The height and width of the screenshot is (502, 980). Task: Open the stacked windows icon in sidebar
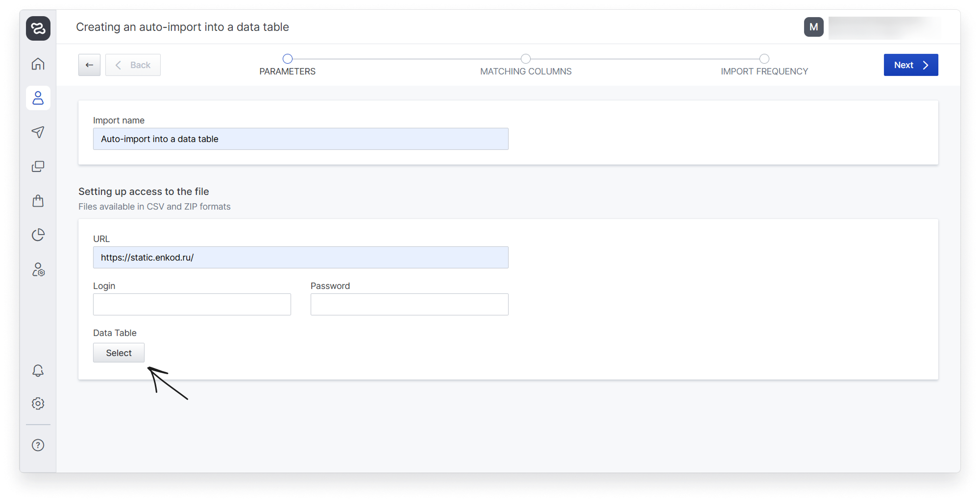click(x=38, y=167)
